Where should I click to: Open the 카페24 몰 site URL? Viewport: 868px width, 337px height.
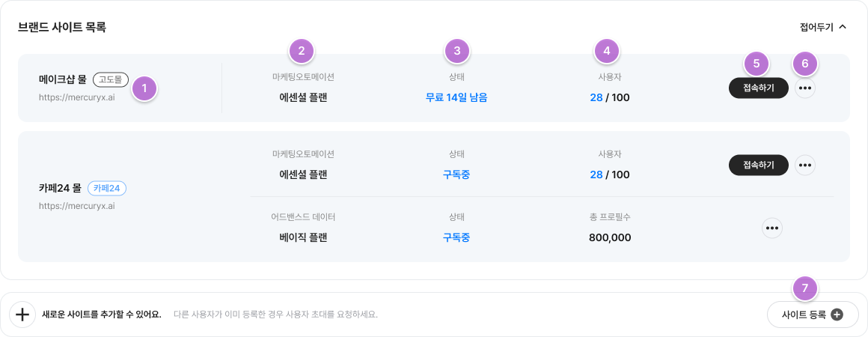pos(76,205)
